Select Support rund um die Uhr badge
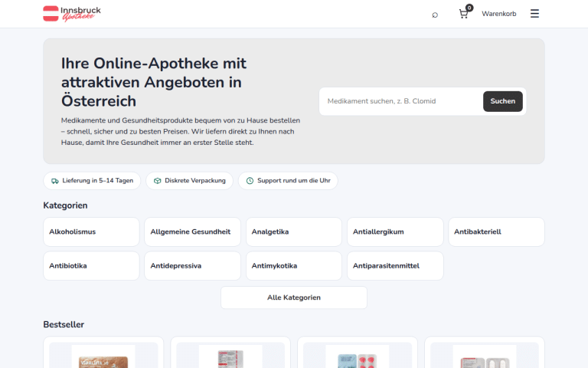 click(288, 181)
